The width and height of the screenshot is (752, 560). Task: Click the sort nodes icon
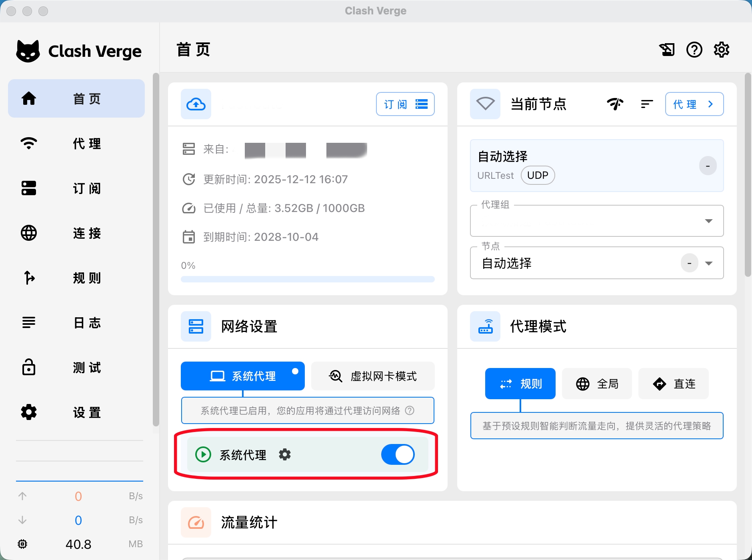pos(646,104)
